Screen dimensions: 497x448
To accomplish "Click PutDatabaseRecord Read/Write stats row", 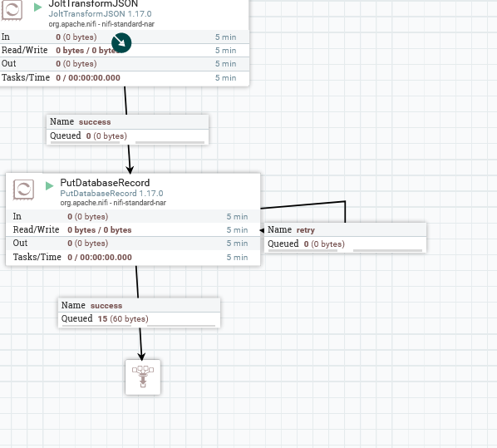I will click(133, 230).
